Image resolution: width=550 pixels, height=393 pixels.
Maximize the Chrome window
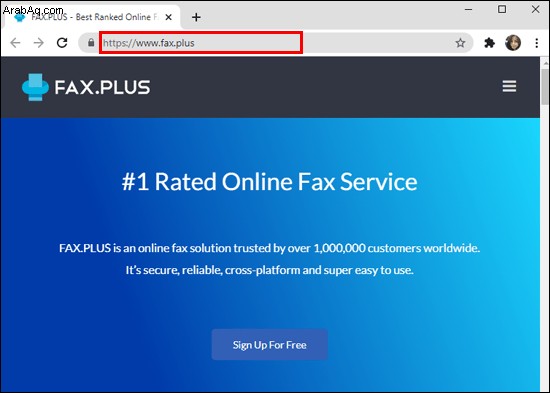click(x=502, y=10)
